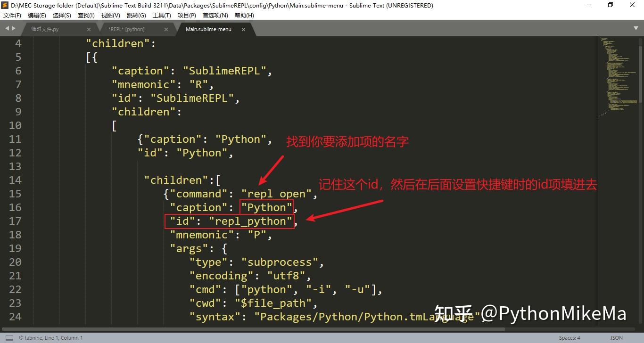Open the 视图(V) menu
The width and height of the screenshot is (644, 343).
(110, 15)
